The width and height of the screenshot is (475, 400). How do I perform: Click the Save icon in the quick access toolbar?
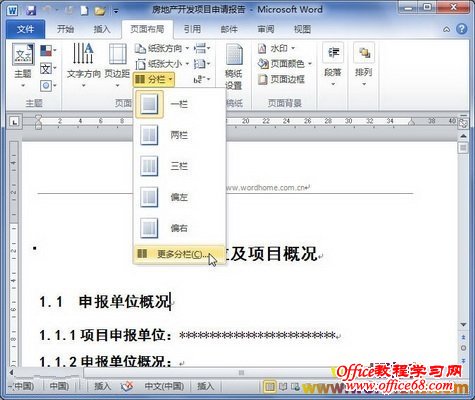[31, 10]
